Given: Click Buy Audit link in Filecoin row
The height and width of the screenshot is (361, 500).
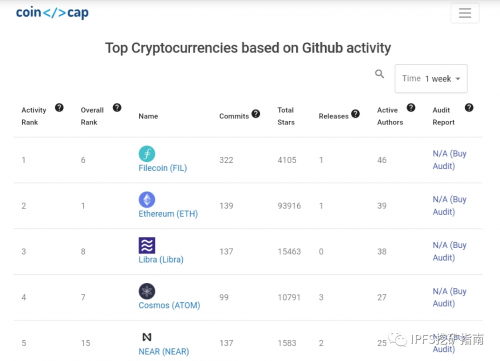Looking at the screenshot, I should [x=449, y=160].
